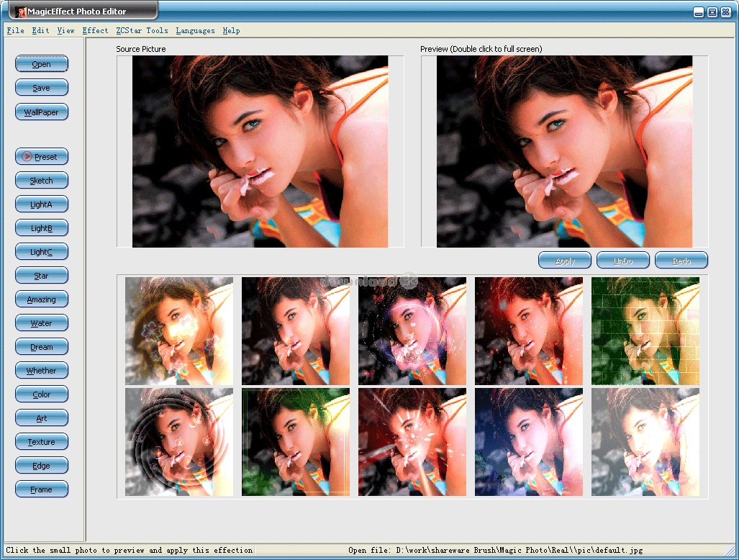
Task: Open the ZCStar Tools menu
Action: pyautogui.click(x=142, y=30)
